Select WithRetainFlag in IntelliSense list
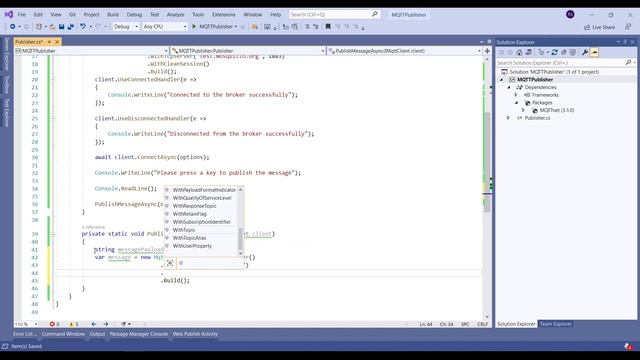The image size is (640, 360). click(x=190, y=214)
